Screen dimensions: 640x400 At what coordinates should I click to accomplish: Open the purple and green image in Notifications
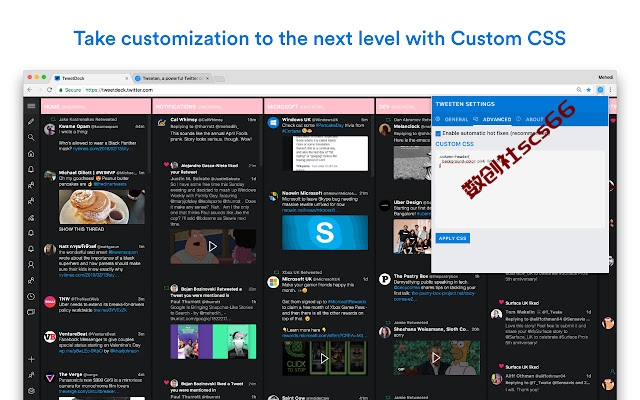[213, 341]
